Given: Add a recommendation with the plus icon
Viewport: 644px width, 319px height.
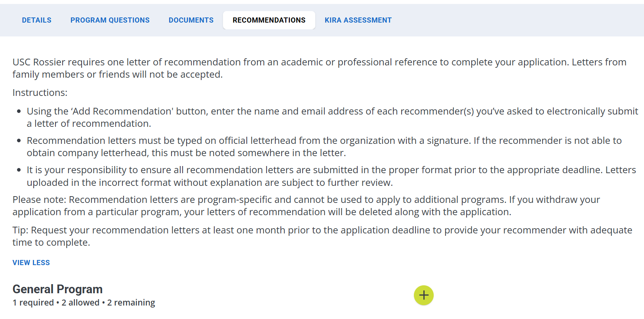Looking at the screenshot, I should click(424, 295).
